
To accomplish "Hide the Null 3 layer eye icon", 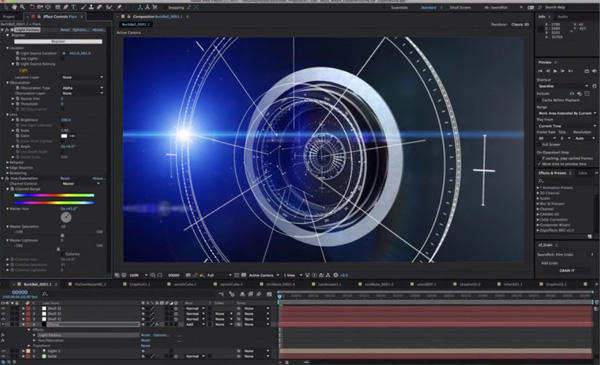I will [x=3, y=308].
